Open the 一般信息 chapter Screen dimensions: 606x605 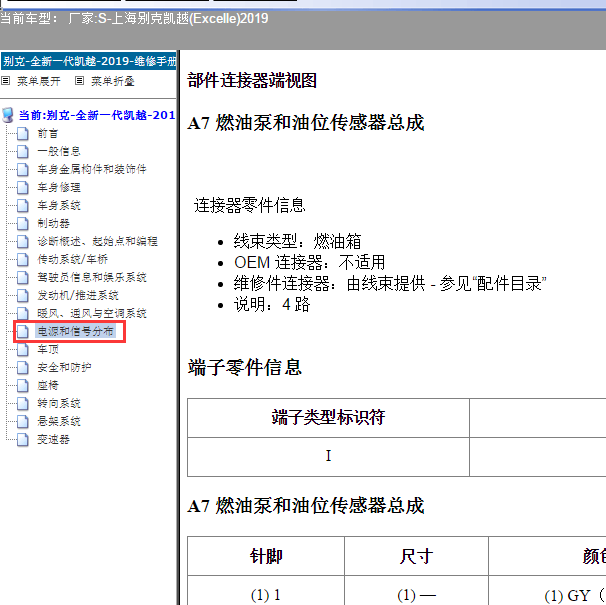59,152
